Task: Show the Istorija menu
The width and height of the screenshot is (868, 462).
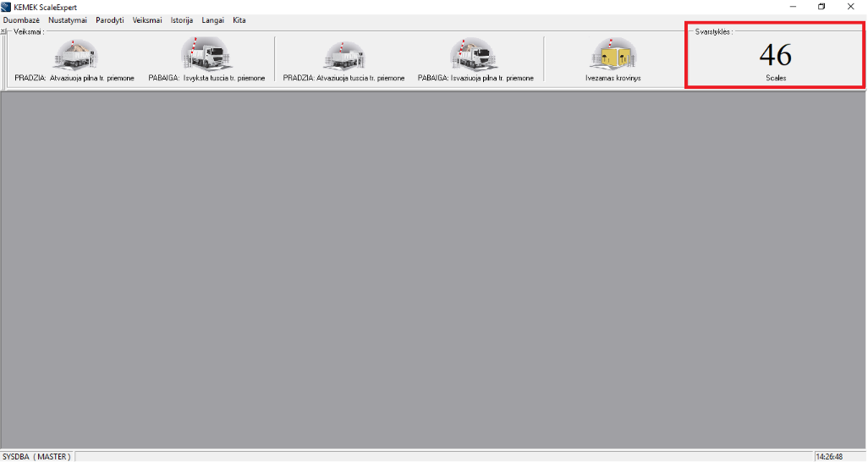Action: pyautogui.click(x=182, y=20)
